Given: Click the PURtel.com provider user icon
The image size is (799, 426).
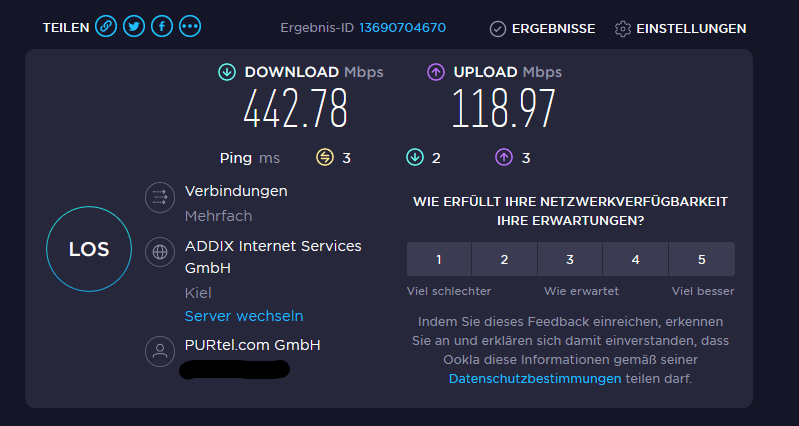Looking at the screenshot, I should 160,351.
